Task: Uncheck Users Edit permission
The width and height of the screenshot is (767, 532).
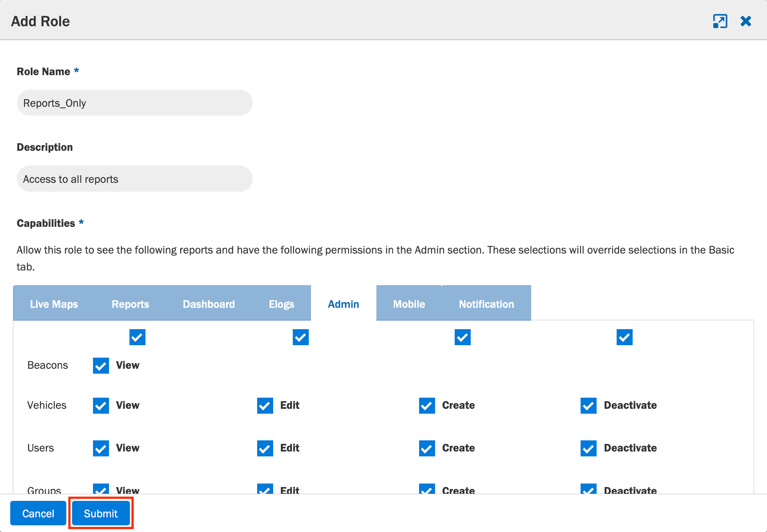Action: [265, 448]
